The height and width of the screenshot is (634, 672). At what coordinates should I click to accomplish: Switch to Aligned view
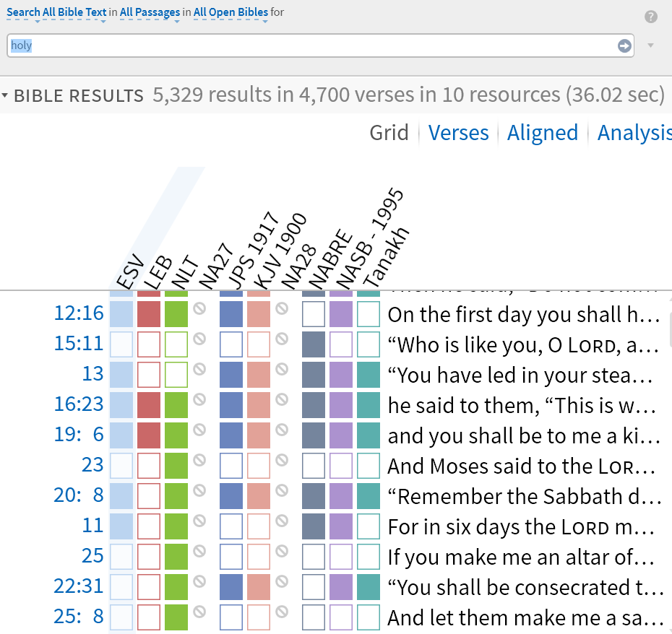(543, 133)
